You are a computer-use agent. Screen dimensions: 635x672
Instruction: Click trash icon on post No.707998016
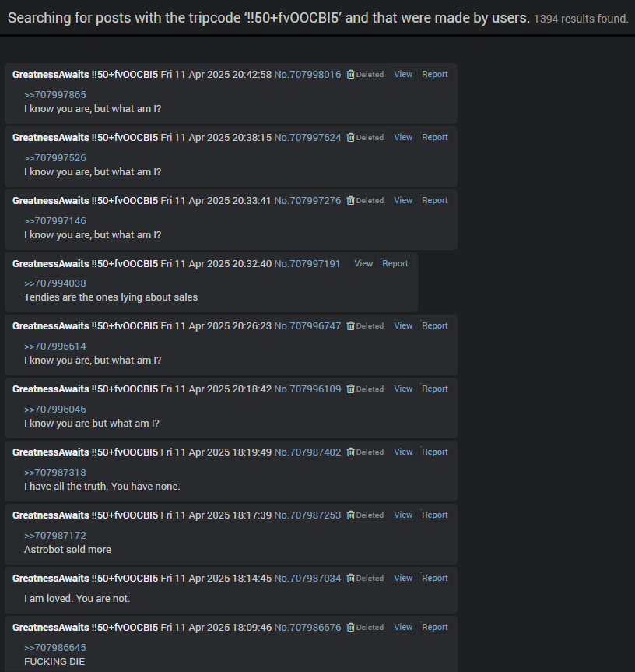(x=350, y=75)
